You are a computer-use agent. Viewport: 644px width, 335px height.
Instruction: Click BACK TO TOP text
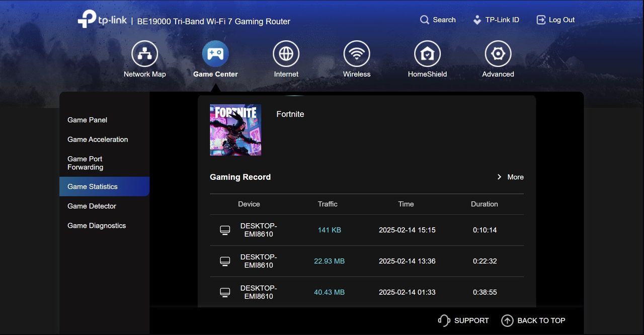541,320
